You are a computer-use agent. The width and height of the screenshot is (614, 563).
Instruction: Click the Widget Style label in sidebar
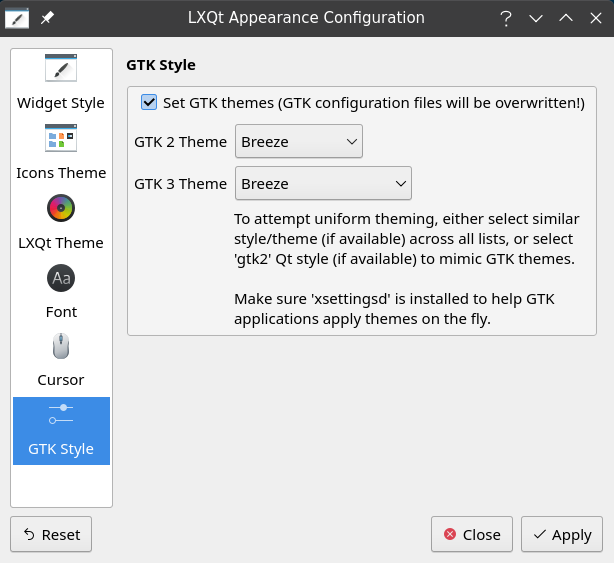pyautogui.click(x=61, y=103)
